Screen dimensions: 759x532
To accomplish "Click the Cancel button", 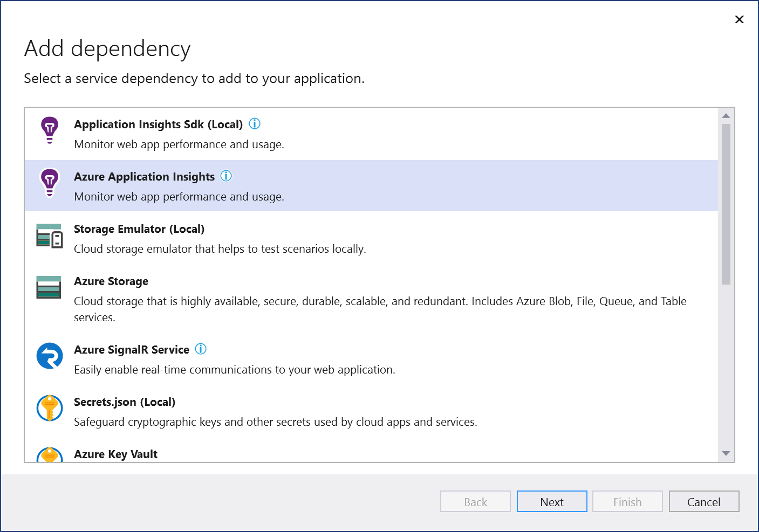I will (703, 501).
